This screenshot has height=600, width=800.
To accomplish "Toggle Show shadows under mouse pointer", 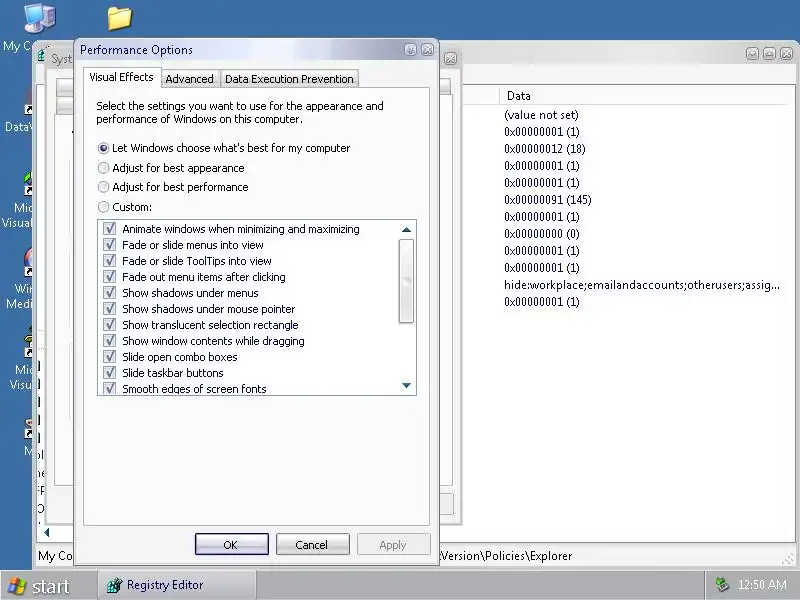I will coord(109,309).
